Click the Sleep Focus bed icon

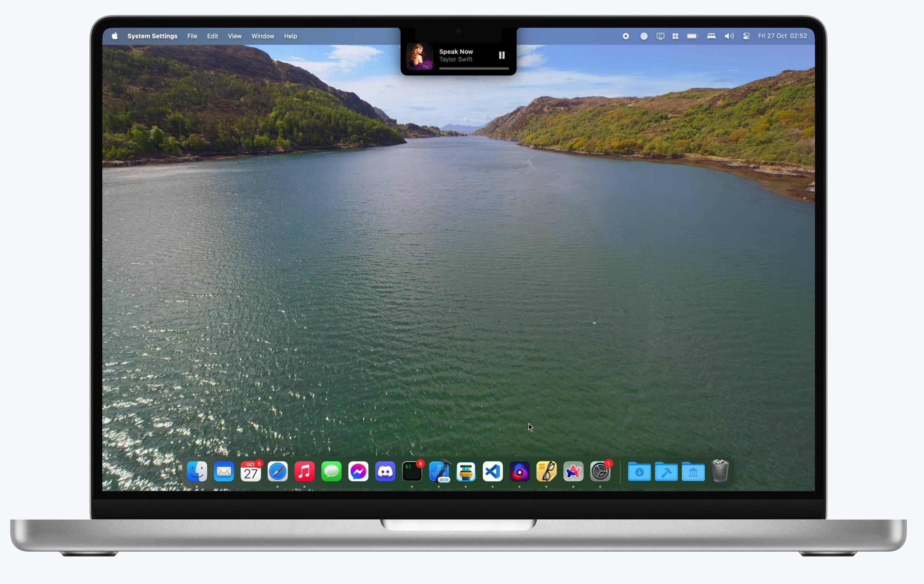tap(711, 36)
